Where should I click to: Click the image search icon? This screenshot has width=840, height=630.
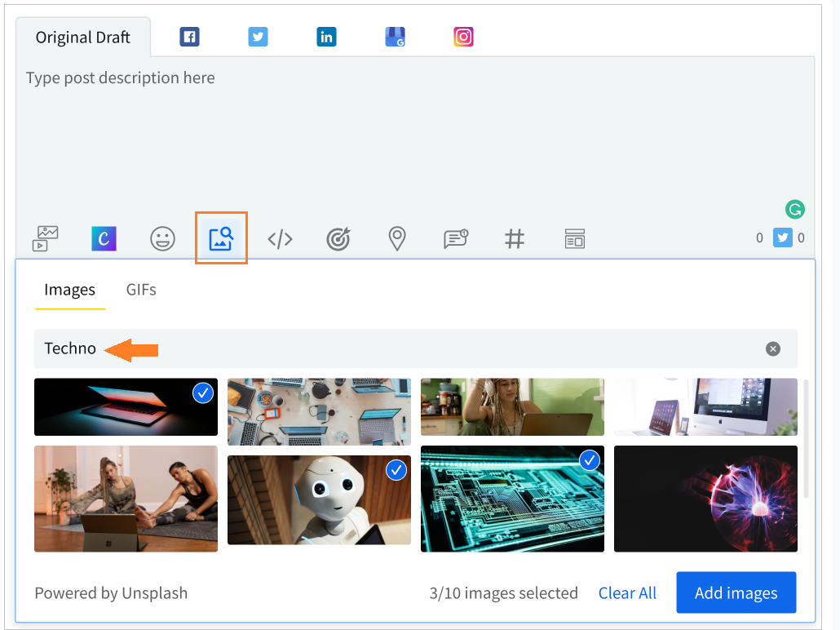(x=221, y=238)
